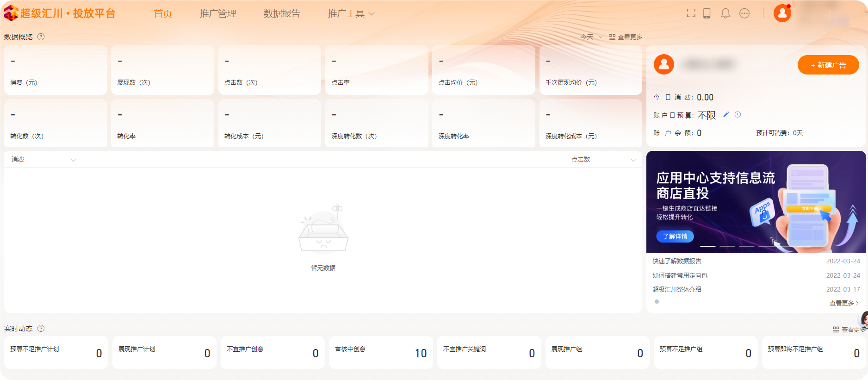Viewport: 868px width, 380px height.
Task: Open 推广管理 menu
Action: click(x=218, y=13)
